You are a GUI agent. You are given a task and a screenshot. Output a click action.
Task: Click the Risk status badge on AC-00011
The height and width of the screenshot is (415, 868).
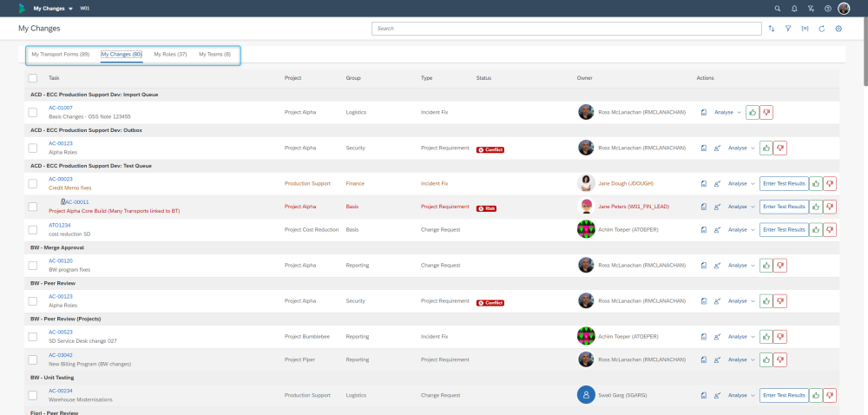tap(486, 208)
